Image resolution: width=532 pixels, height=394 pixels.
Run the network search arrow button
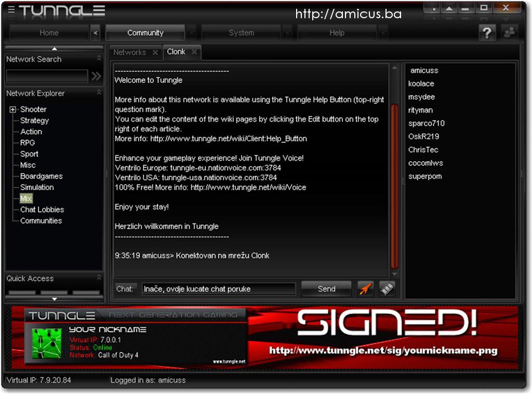[x=96, y=76]
